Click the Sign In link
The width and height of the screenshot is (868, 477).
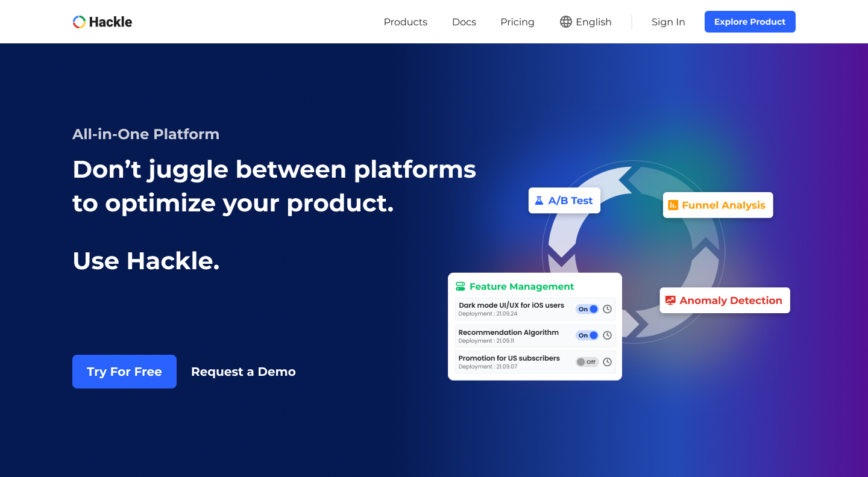[x=668, y=22]
